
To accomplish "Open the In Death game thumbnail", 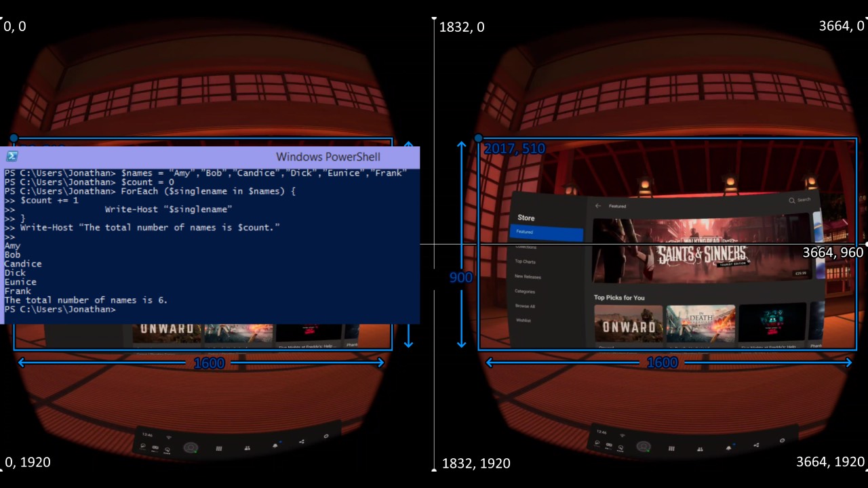I will (701, 324).
